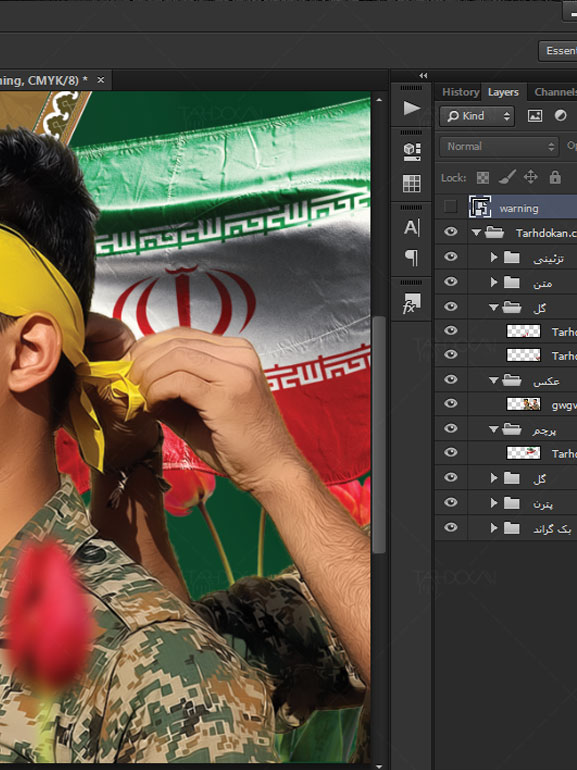The image size is (577, 770).
Task: Open the Kind filter dropdown
Action: (477, 116)
